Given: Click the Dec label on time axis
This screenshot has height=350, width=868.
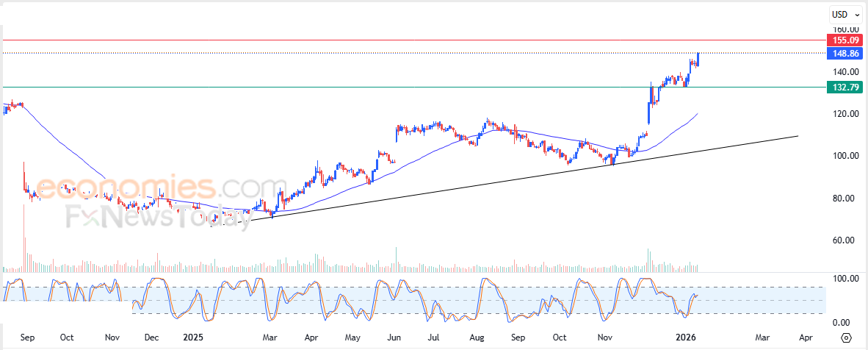Looking at the screenshot, I should pyautogui.click(x=151, y=337).
